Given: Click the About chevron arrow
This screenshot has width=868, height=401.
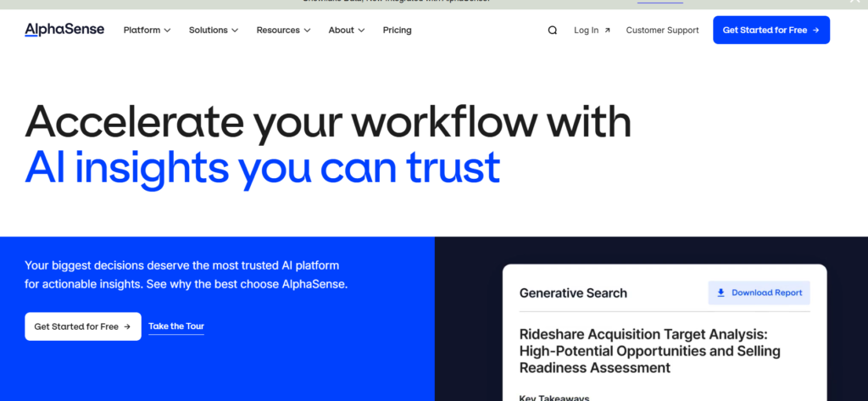Looking at the screenshot, I should [x=361, y=31].
